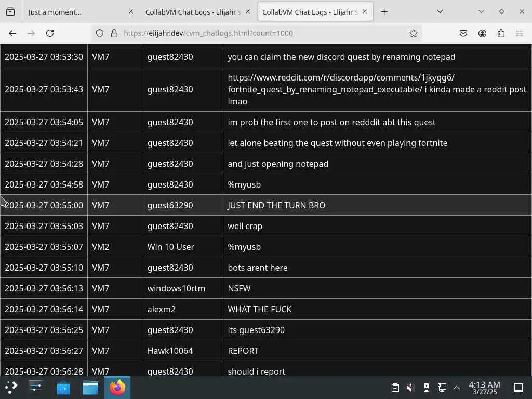Open a new tab with plus button
Screen dimensions: 532x399
click(384, 12)
